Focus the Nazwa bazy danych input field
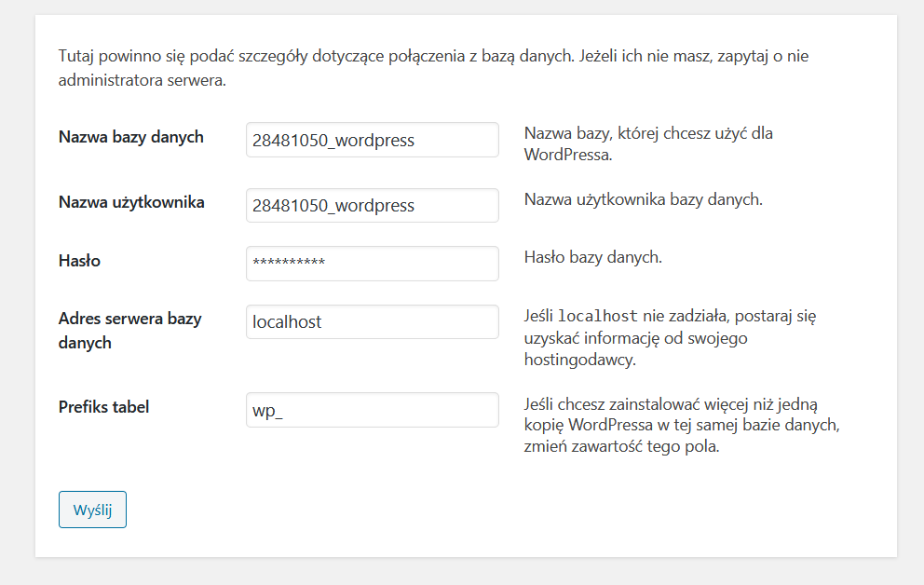This screenshot has width=924, height=585. coord(372,141)
